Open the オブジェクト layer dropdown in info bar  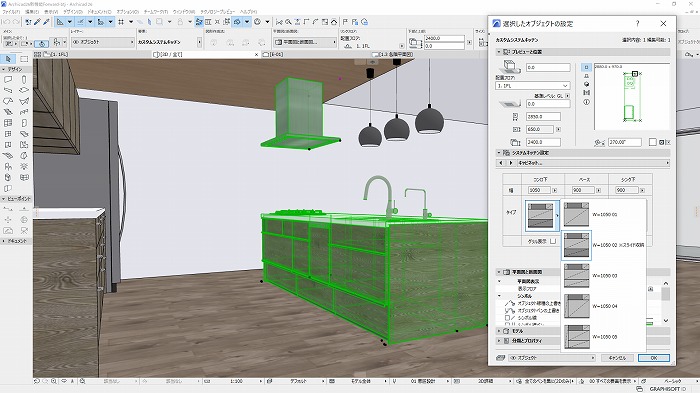pos(103,42)
